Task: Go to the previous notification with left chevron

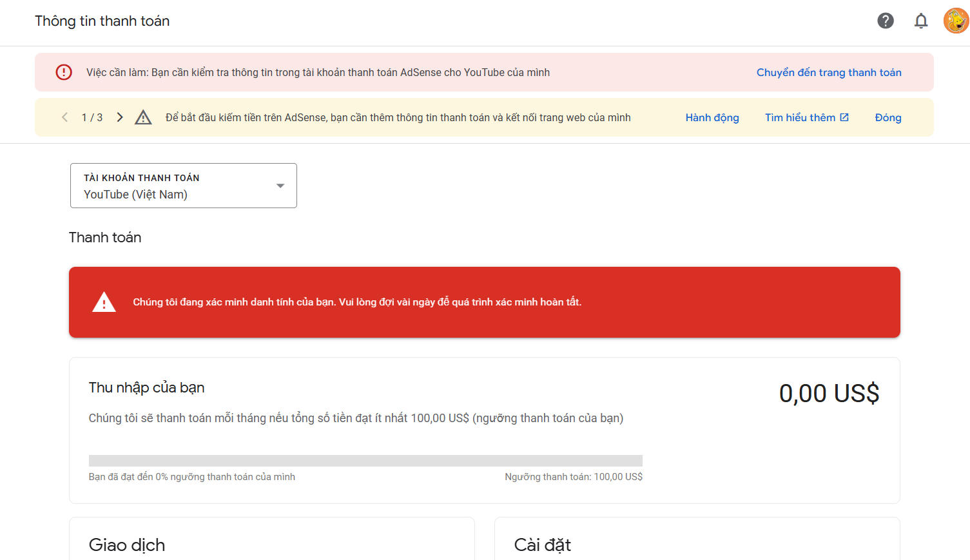Action: (64, 117)
